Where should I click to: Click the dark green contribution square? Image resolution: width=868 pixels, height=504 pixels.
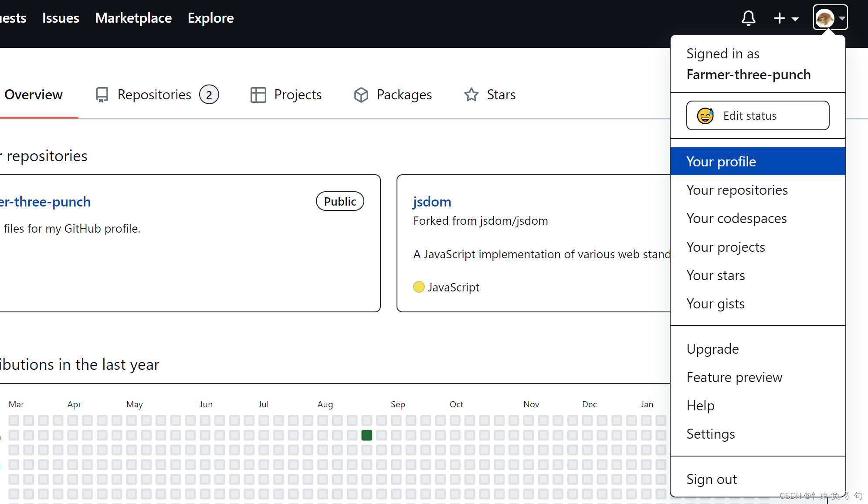(x=367, y=435)
